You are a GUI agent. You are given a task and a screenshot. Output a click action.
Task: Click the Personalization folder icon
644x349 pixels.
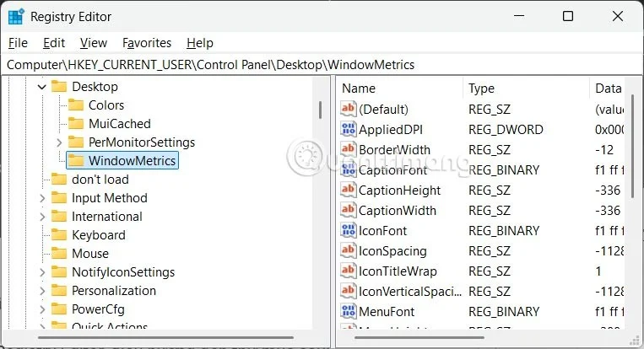pos(59,290)
